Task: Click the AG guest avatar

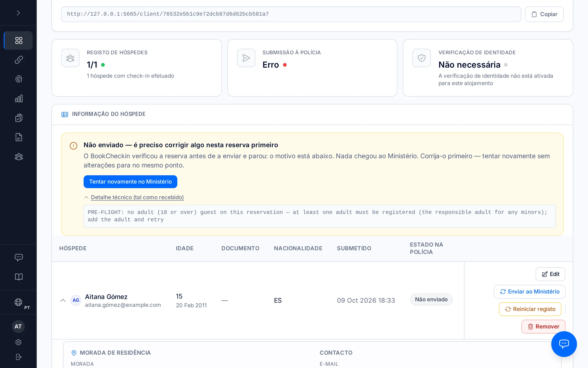Action: pos(76,300)
